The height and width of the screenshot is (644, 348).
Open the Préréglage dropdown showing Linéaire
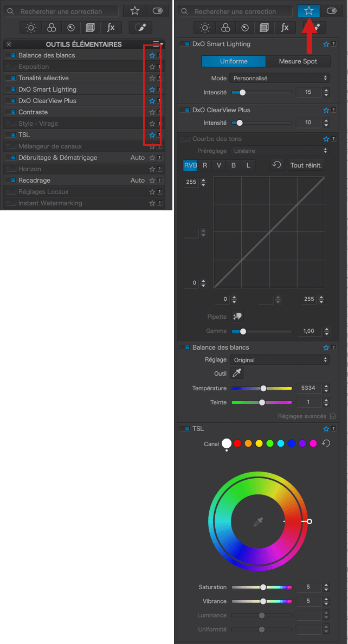click(x=279, y=151)
